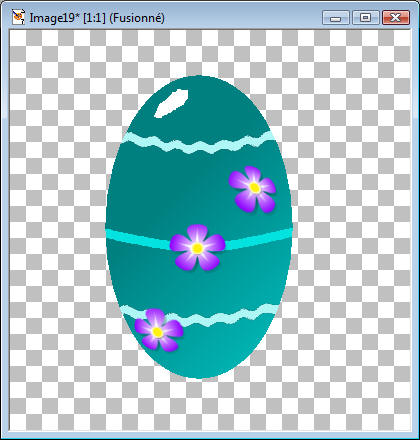
Task: Maximize the Image19 image window
Action: [x=366, y=17]
